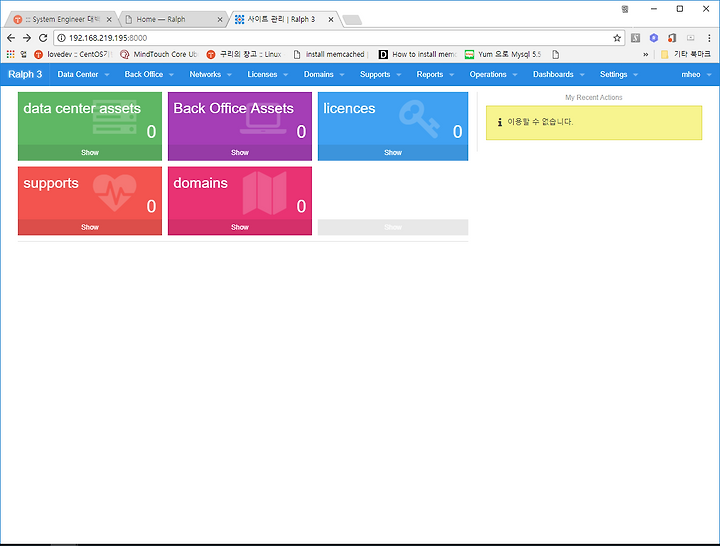This screenshot has width=720, height=546.
Task: Click the key icon in licences tile
Action: (x=419, y=119)
